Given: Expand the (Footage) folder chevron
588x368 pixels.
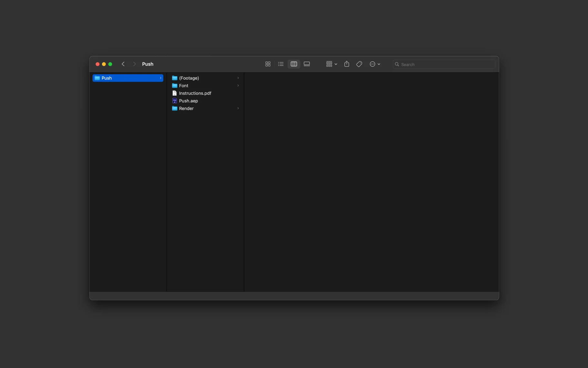Looking at the screenshot, I should pos(238,78).
